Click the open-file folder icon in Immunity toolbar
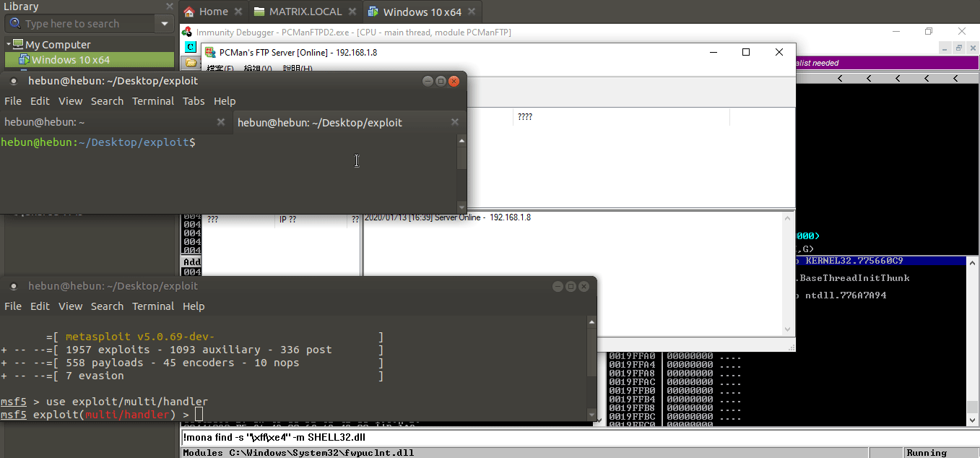Viewport: 980px width, 458px height. click(x=189, y=62)
